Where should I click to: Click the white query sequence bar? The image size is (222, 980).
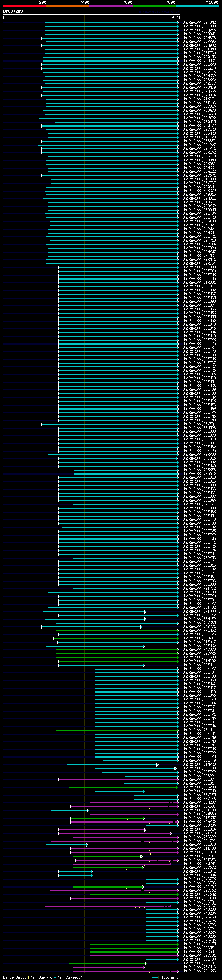[92, 15]
